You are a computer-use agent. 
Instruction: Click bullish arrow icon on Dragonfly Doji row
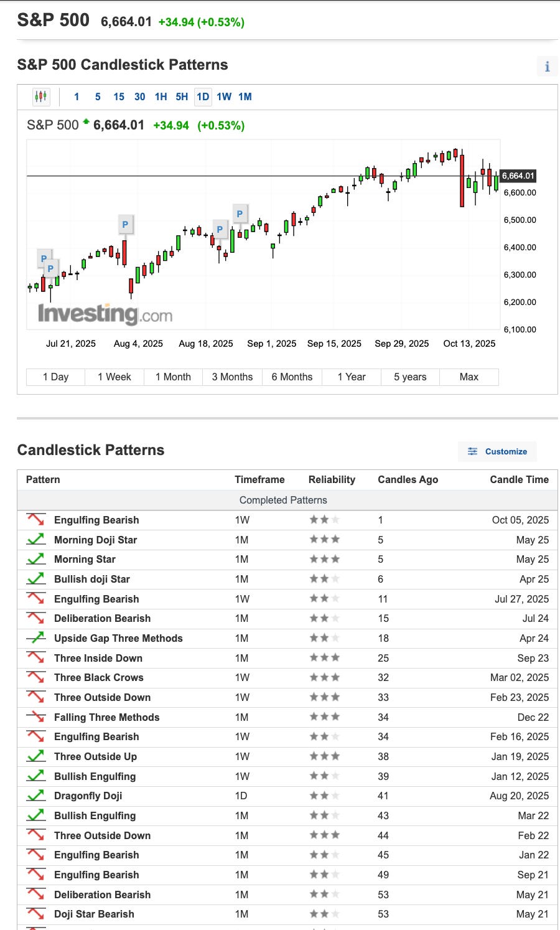point(35,796)
